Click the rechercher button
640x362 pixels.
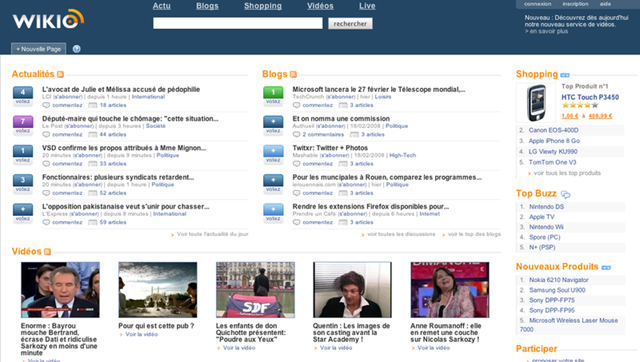point(350,24)
